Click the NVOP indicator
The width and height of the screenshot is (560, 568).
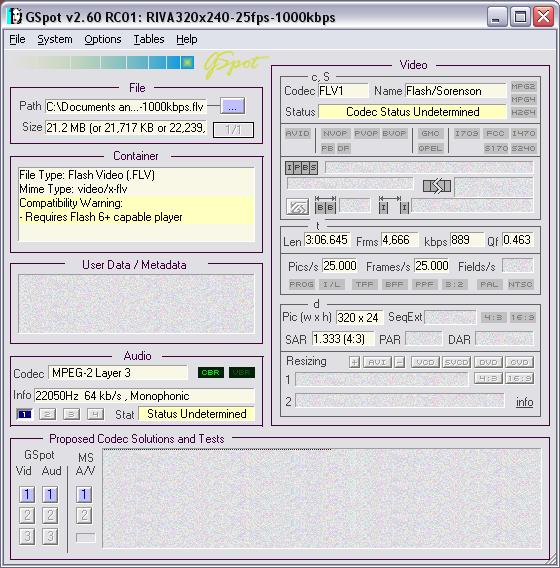coord(335,133)
